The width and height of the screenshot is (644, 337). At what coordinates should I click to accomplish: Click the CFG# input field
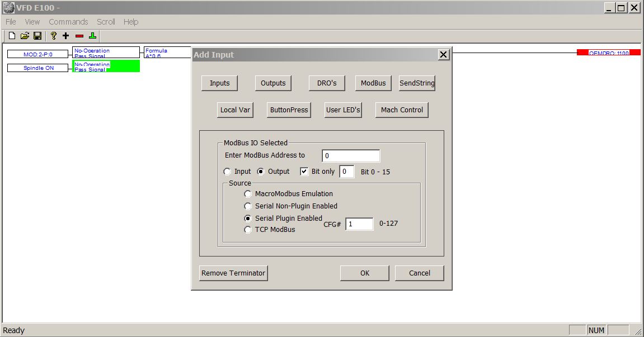tap(359, 224)
